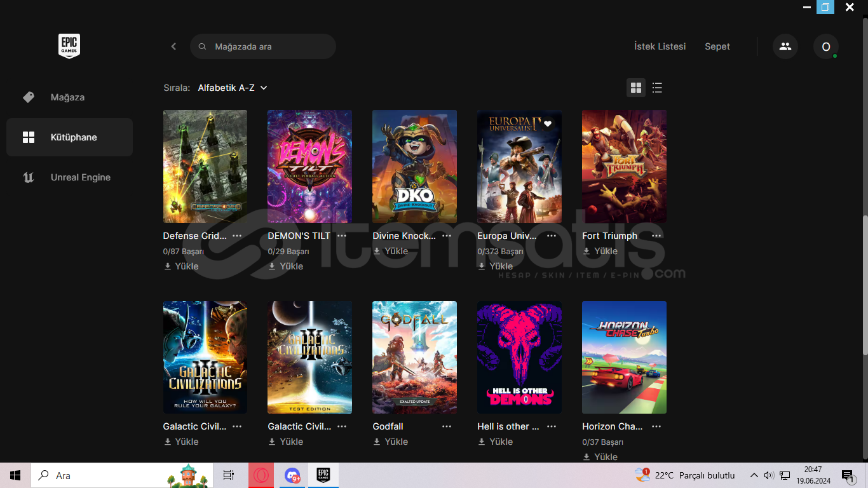Image resolution: width=868 pixels, height=488 pixels.
Task: Open the more options menu for Defense Grid
Action: click(x=237, y=236)
